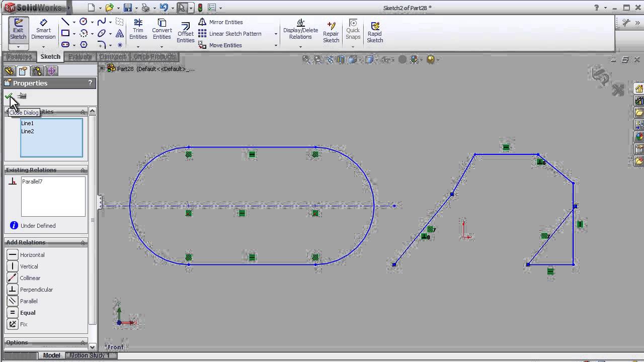Collapse the Existing Relations section
The width and height of the screenshot is (644, 362).
pos(83,170)
